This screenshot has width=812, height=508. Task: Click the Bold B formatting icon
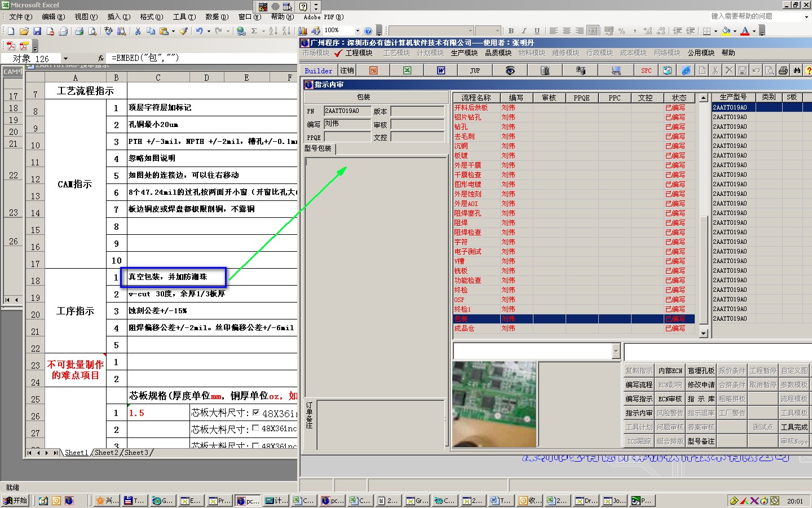point(511,31)
